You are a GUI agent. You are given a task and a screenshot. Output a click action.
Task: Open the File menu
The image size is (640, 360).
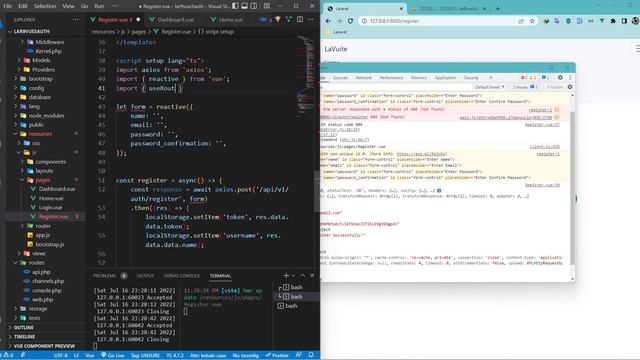pos(8,6)
